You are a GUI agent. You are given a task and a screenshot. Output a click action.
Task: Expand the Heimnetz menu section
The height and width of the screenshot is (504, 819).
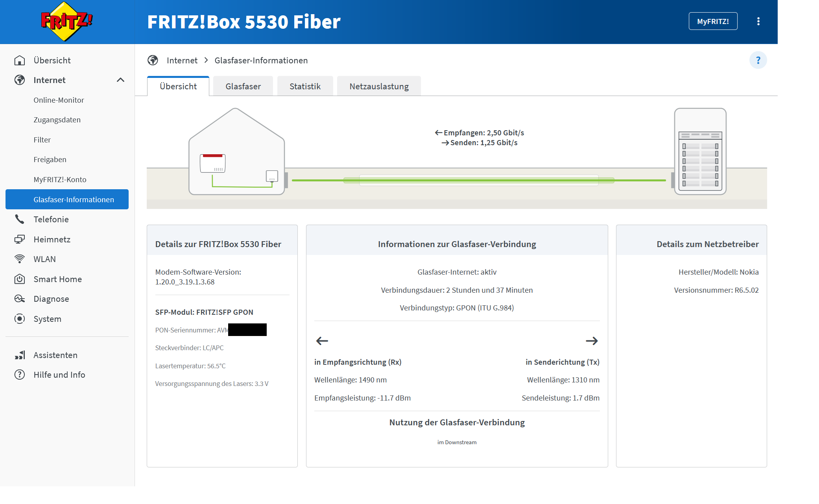52,239
